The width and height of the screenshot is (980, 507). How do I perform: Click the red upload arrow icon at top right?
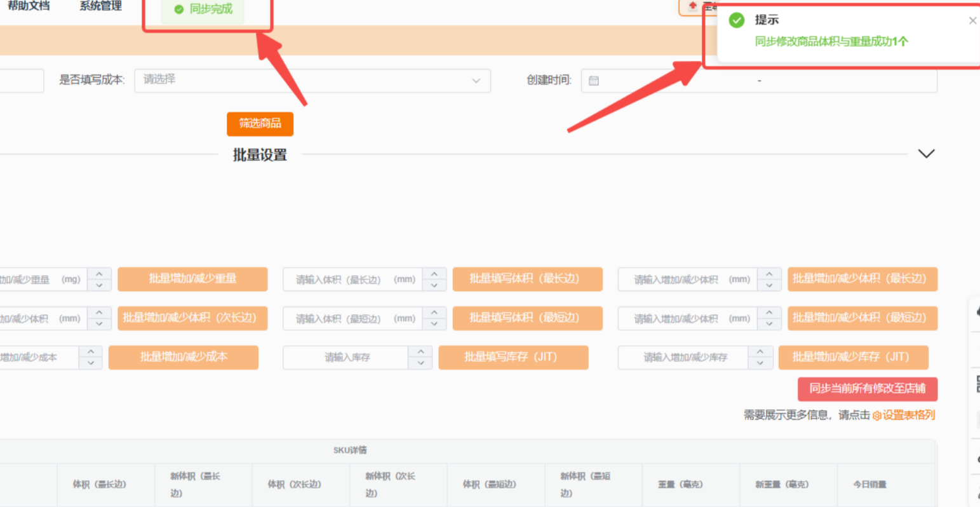(692, 7)
